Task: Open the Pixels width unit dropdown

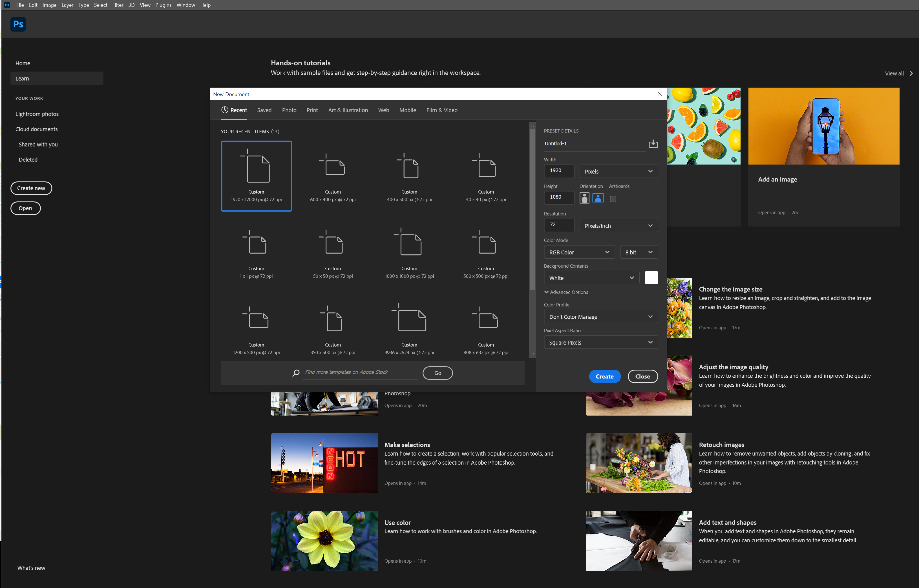Action: click(x=618, y=171)
